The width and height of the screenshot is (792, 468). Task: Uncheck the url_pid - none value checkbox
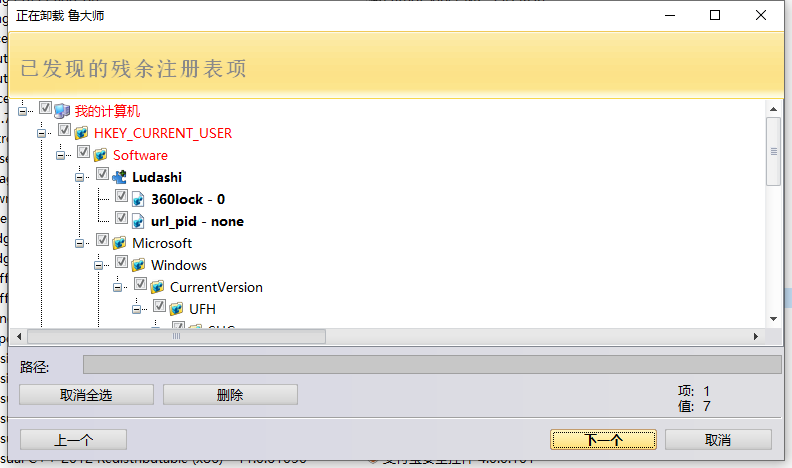[121, 218]
